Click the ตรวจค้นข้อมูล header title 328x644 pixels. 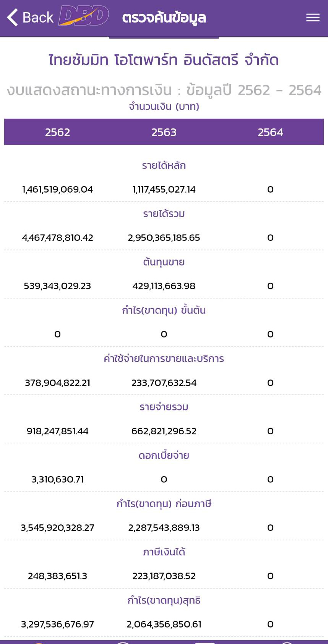pos(164,18)
